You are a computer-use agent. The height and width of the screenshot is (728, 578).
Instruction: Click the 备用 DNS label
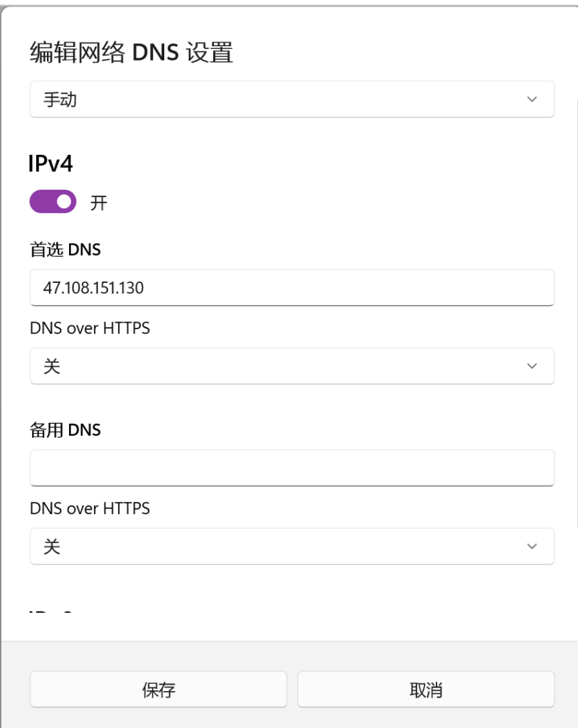[65, 430]
